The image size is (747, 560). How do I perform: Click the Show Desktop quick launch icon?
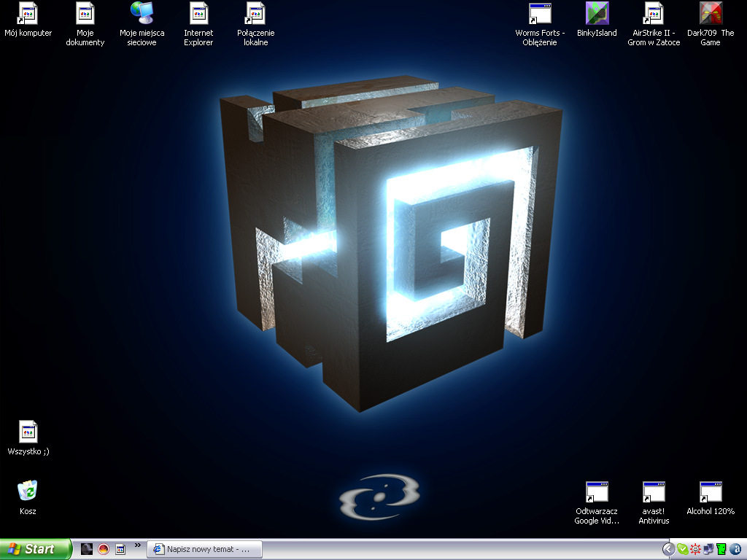(120, 548)
